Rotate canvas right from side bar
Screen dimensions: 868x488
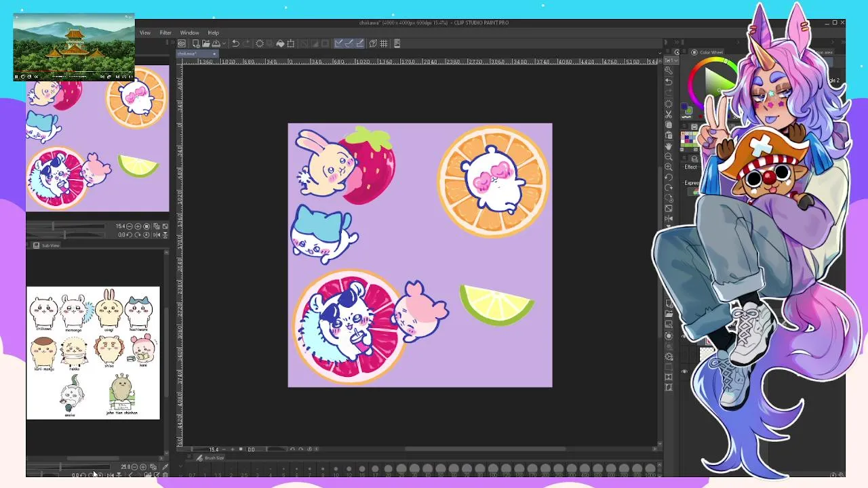(669, 187)
